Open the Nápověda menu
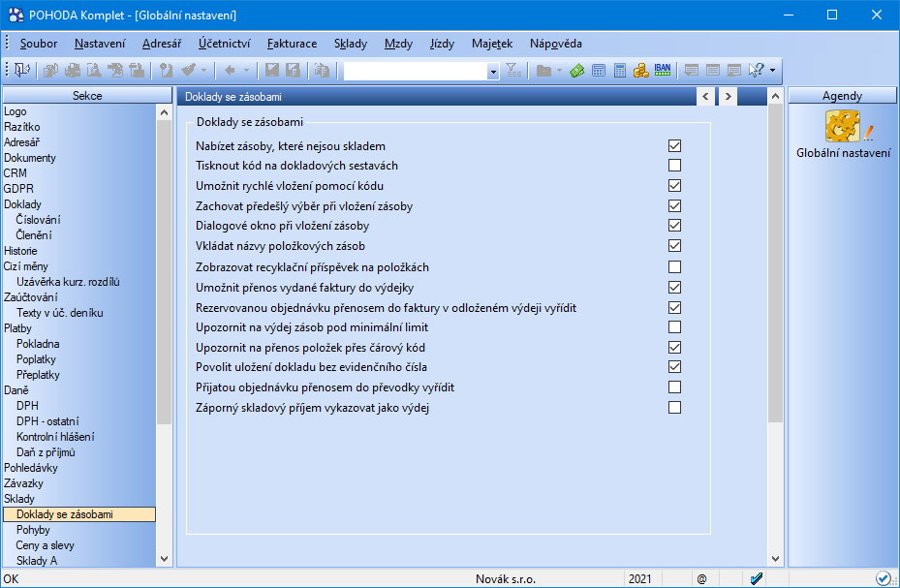The height and width of the screenshot is (588, 900). (556, 44)
